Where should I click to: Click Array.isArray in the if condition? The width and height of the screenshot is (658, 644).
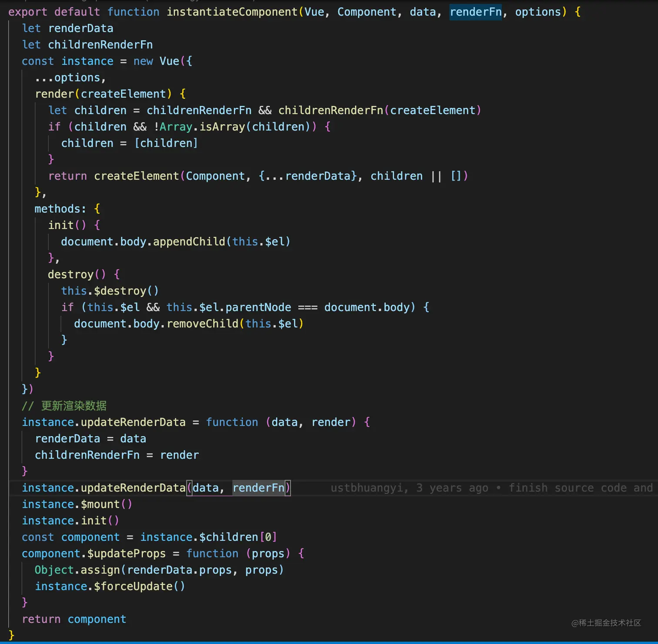[x=202, y=127]
